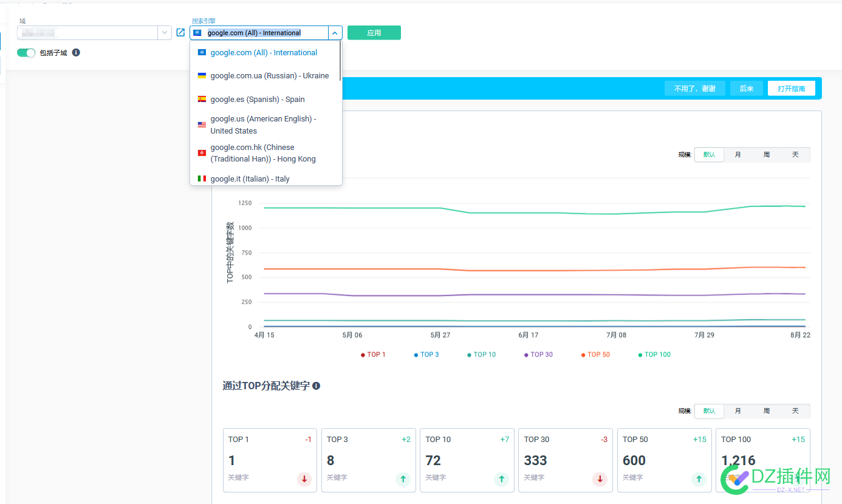Click the green 应用 button

(374, 33)
